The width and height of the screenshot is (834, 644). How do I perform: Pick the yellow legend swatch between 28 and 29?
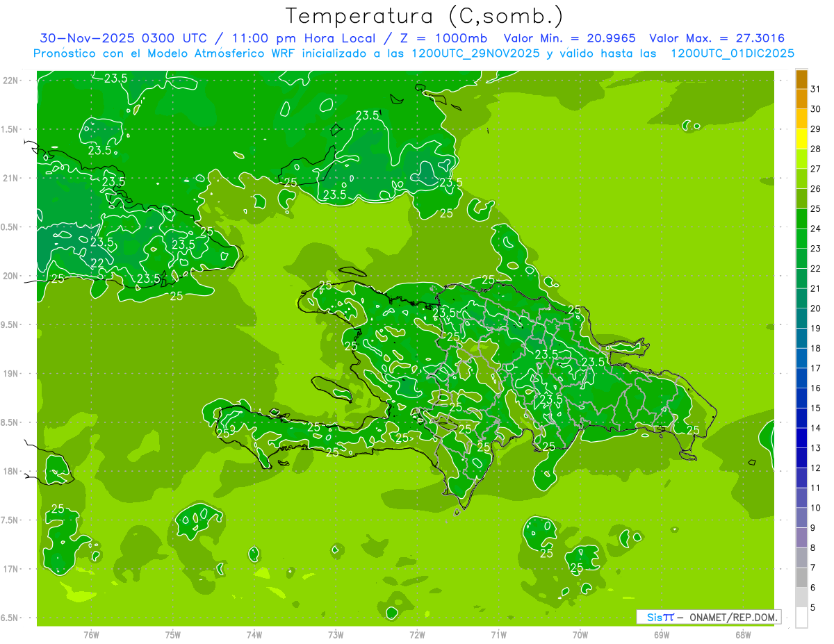click(801, 139)
